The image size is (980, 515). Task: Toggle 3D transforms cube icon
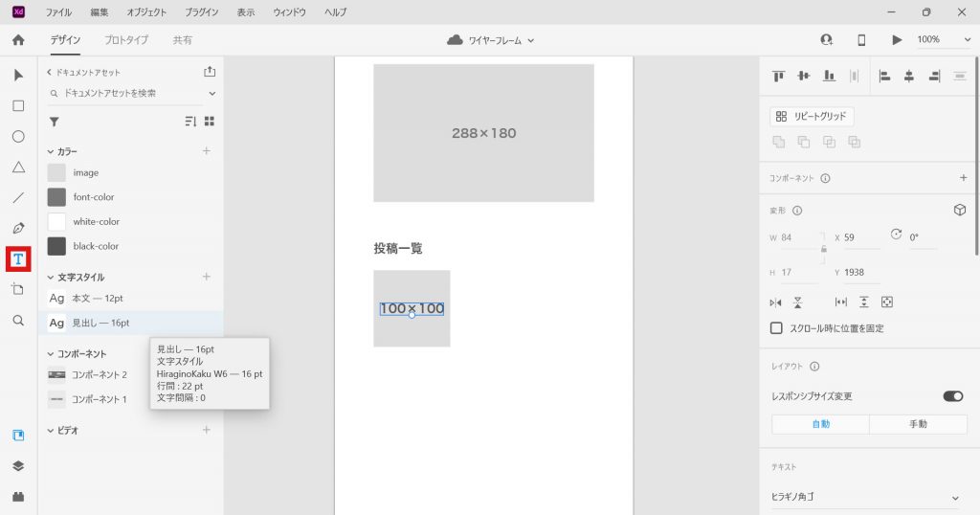click(960, 210)
